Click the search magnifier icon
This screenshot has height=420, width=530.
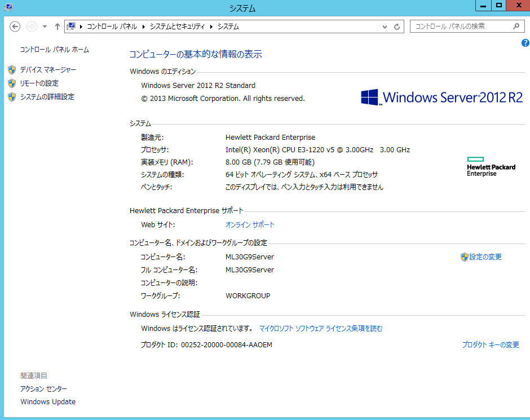(516, 26)
